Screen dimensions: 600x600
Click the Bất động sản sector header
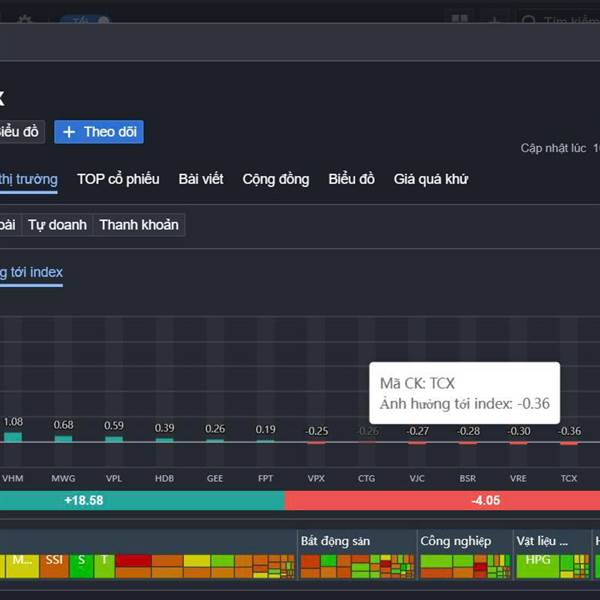(334, 541)
